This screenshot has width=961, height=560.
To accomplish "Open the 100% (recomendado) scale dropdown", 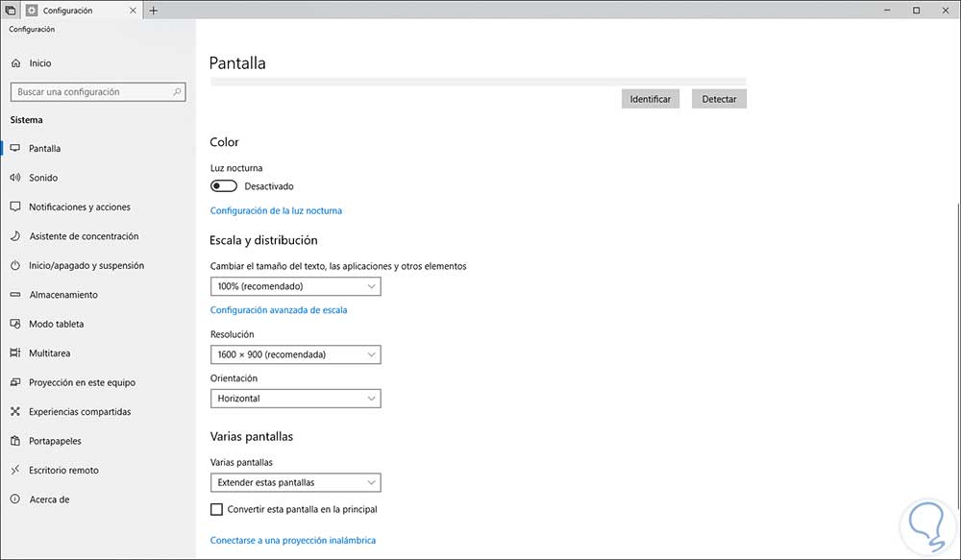I will (295, 286).
